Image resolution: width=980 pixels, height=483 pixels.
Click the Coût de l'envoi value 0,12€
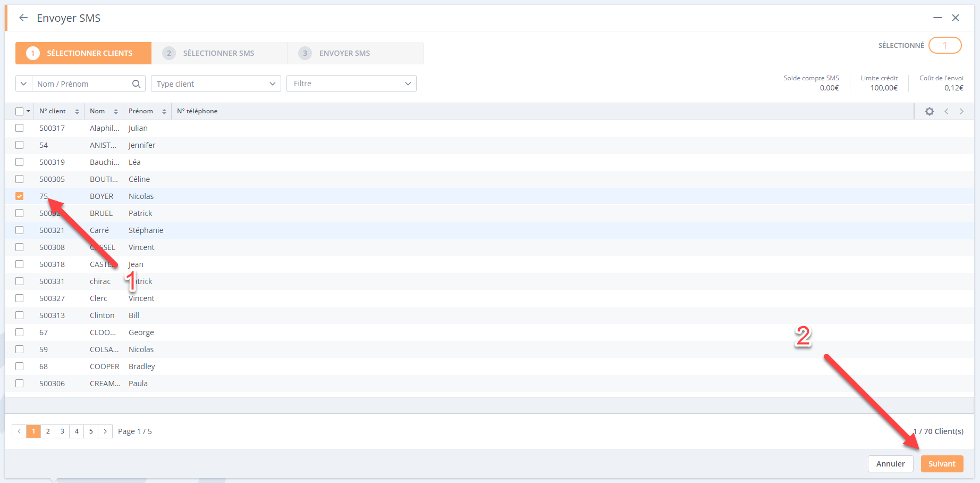tap(954, 88)
